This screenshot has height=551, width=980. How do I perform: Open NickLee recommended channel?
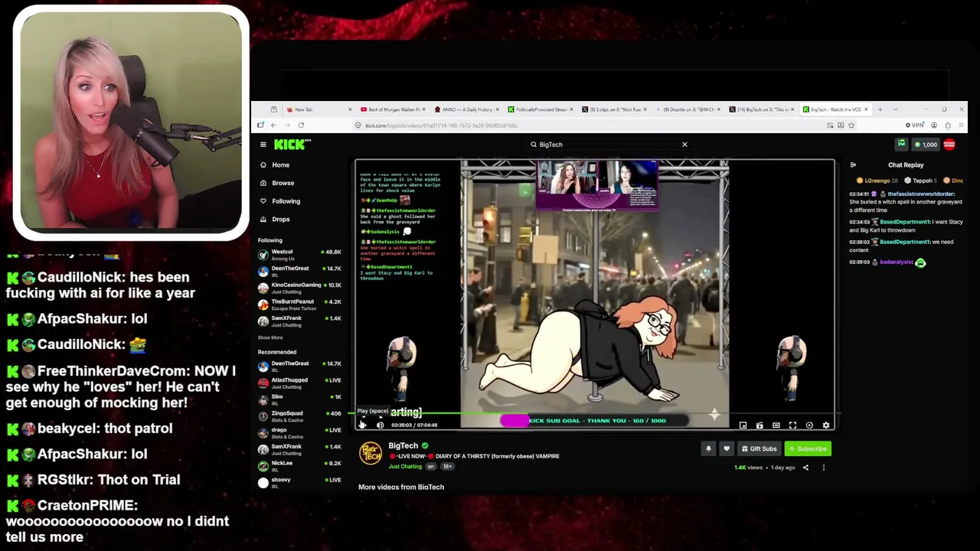[299, 466]
